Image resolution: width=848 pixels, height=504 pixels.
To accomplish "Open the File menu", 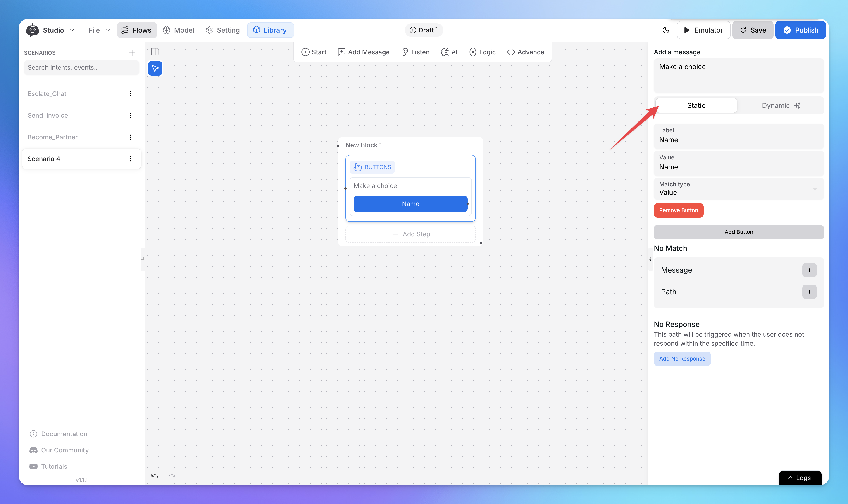I will pos(99,30).
